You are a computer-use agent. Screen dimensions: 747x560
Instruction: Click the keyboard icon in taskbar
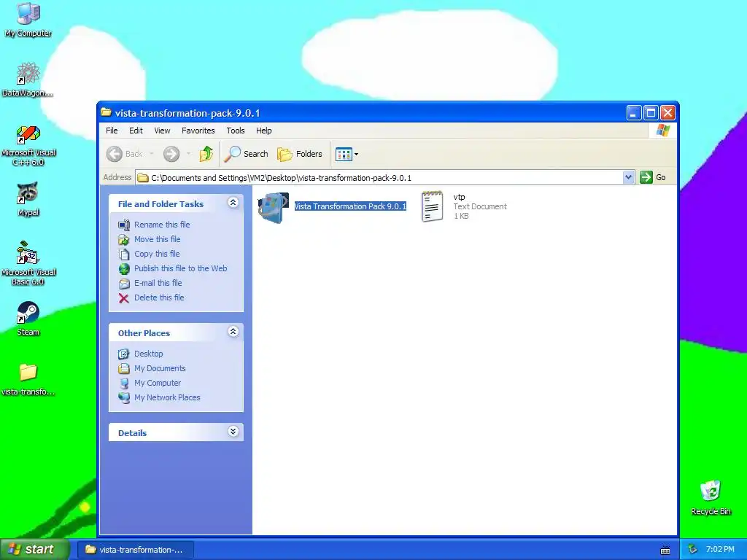(x=665, y=551)
